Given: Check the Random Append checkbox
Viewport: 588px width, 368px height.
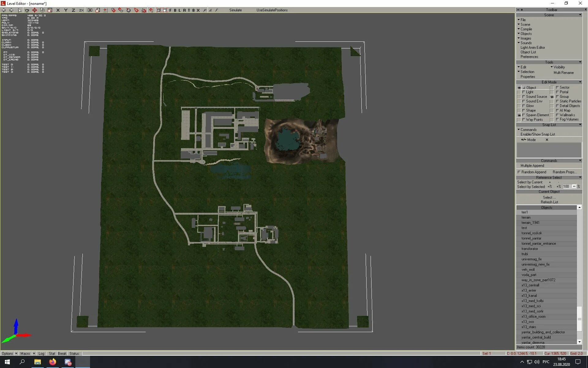Looking at the screenshot, I should [x=519, y=172].
